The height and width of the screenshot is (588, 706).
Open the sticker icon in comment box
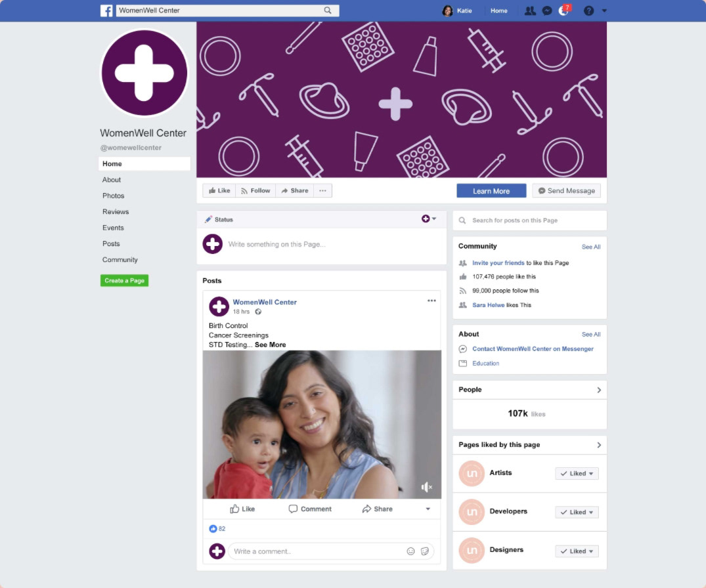point(425,551)
